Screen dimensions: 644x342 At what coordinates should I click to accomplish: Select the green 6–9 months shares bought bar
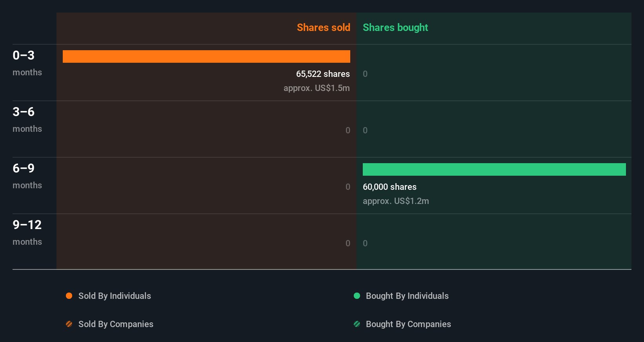point(494,169)
